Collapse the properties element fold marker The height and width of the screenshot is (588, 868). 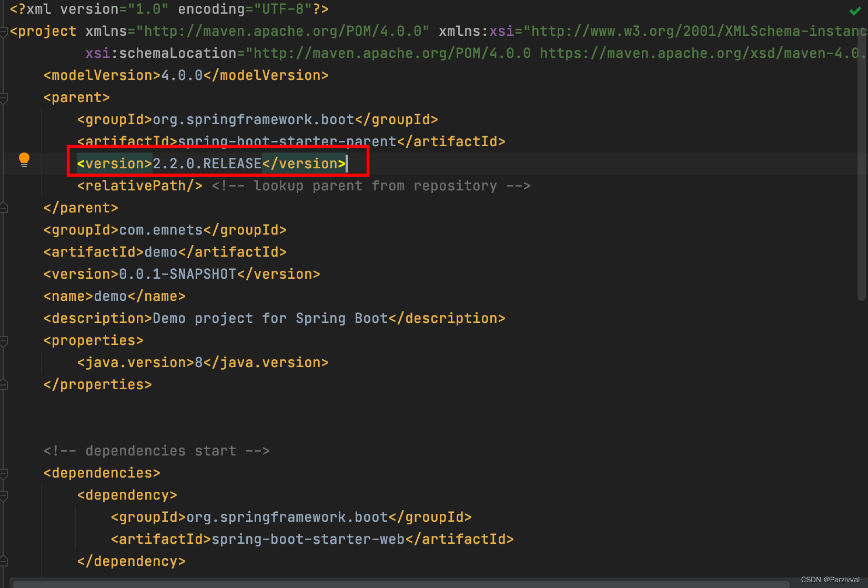[4, 341]
